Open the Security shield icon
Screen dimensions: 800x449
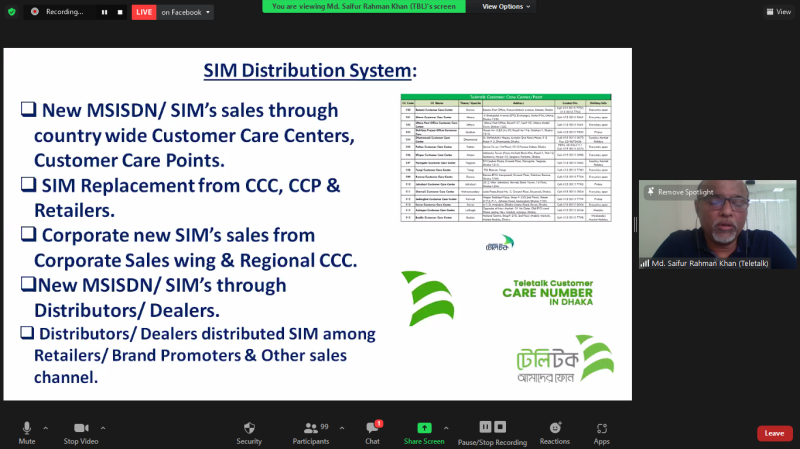(x=249, y=428)
